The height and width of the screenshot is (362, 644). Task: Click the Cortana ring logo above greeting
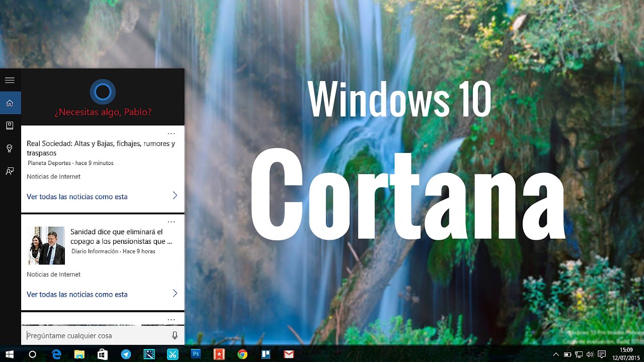(x=103, y=92)
